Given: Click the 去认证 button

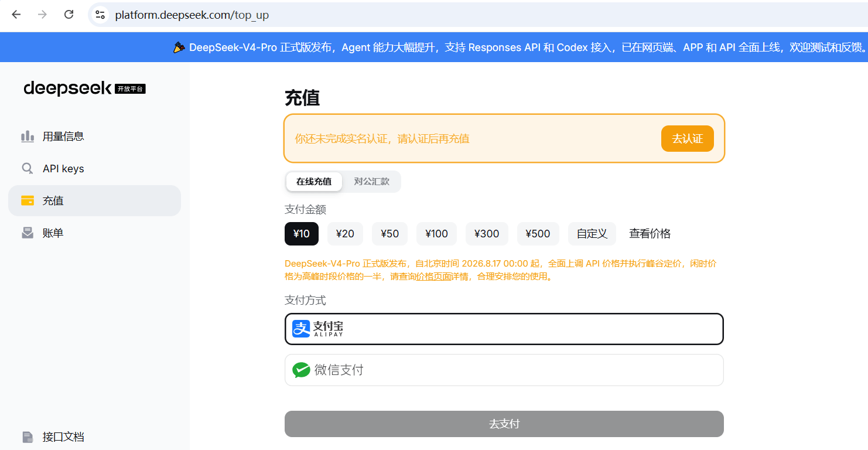Looking at the screenshot, I should [688, 138].
